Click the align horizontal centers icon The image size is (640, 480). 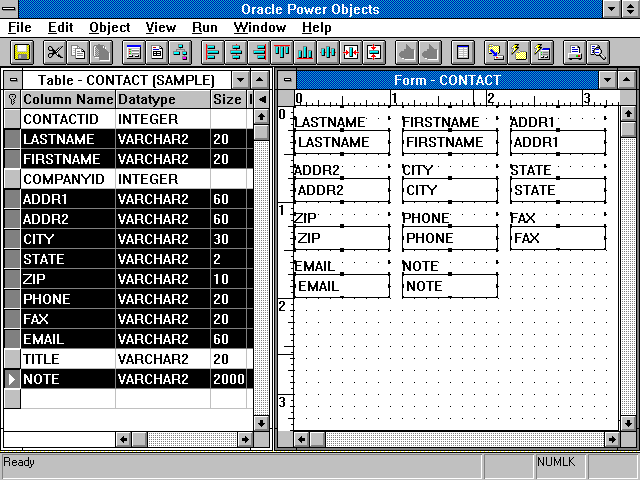236,52
